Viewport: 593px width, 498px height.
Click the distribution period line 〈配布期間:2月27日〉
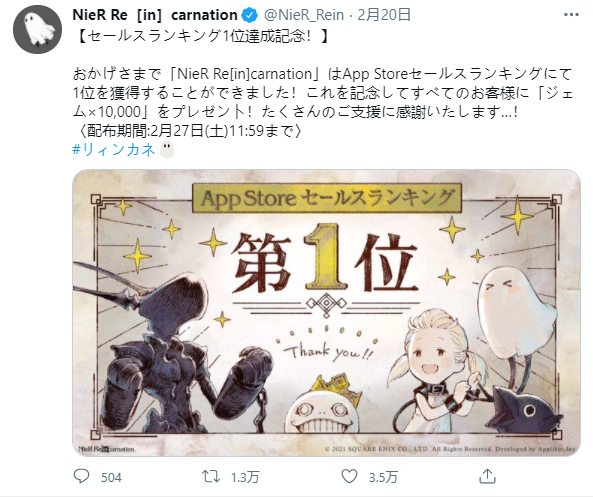[188, 131]
